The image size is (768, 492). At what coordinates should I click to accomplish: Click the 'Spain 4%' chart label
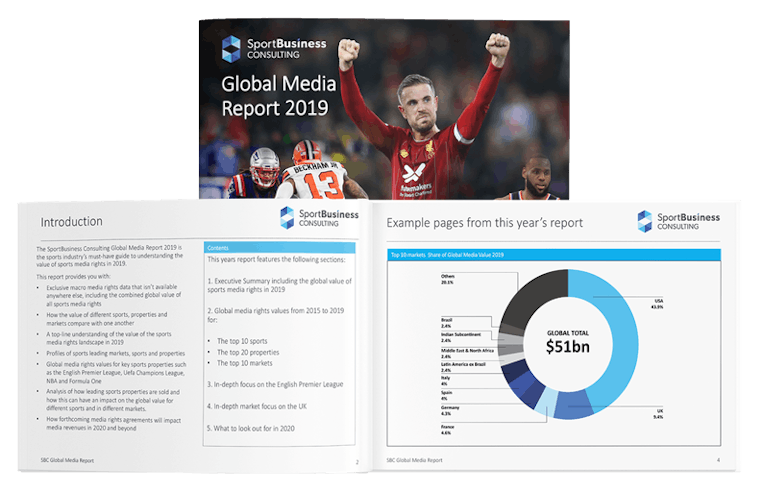(x=446, y=395)
